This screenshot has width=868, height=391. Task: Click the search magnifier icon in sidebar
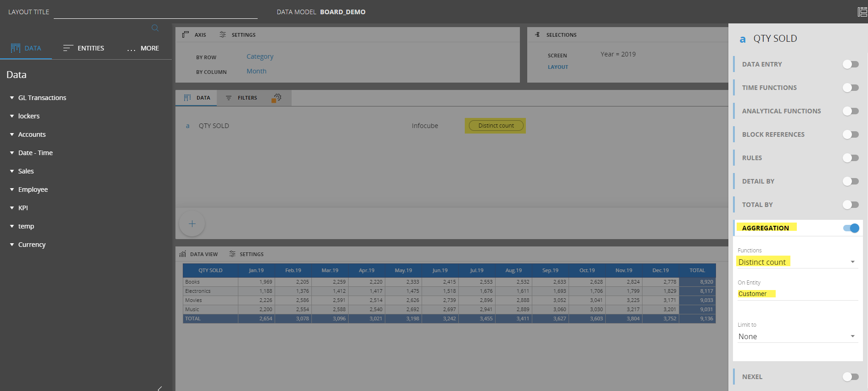pos(155,28)
